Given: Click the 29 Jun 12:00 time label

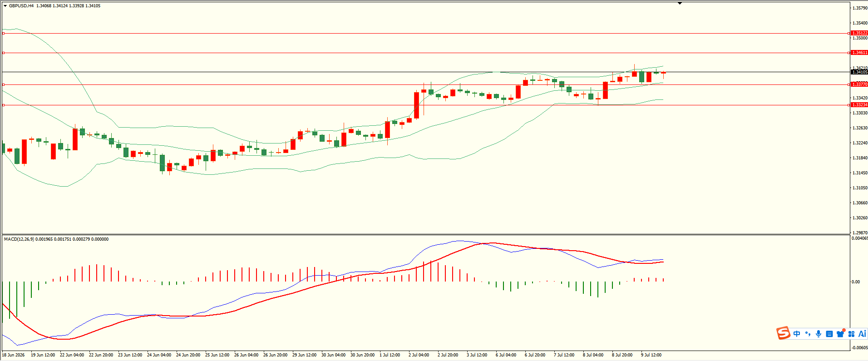Looking at the screenshot, I should pyautogui.click(x=304, y=355).
